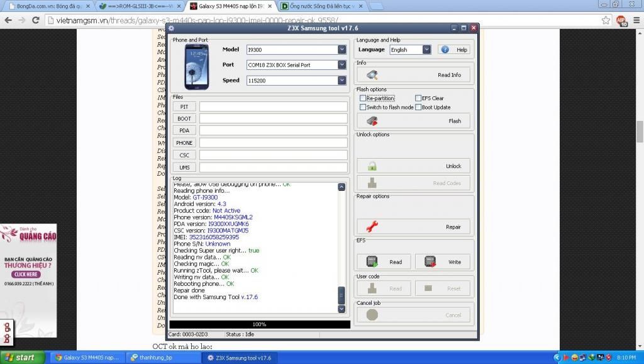Enable the EFS Clear checkbox
The image size is (644, 364).
(418, 98)
